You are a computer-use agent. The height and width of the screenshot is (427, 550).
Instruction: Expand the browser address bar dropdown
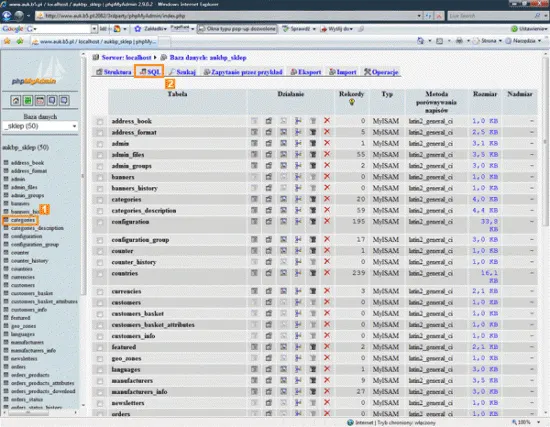pos(419,16)
